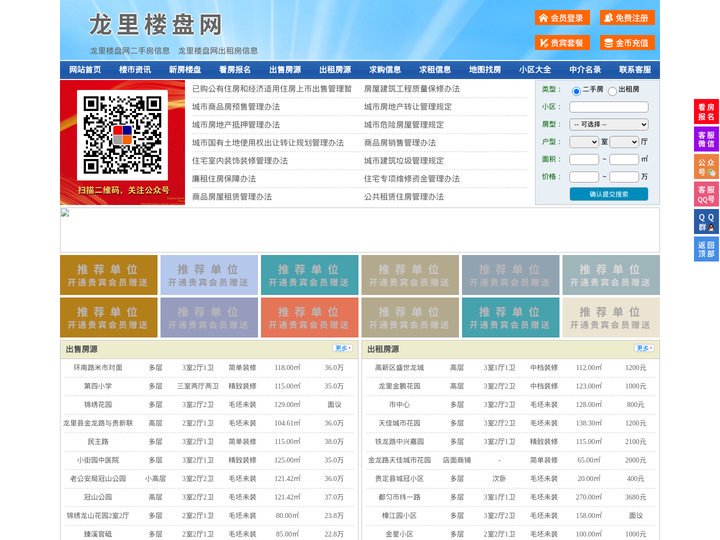720x540 pixels.
Task: Open 商品房销售管理办法 article link
Action: pyautogui.click(x=400, y=143)
